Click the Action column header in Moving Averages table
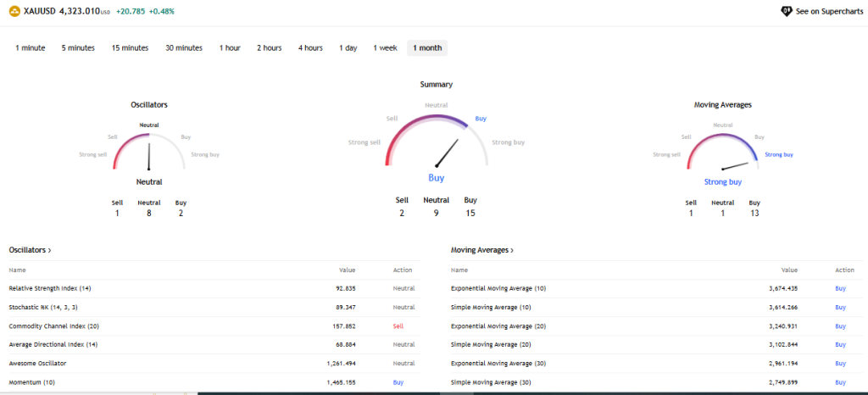The width and height of the screenshot is (868, 395). tap(845, 270)
